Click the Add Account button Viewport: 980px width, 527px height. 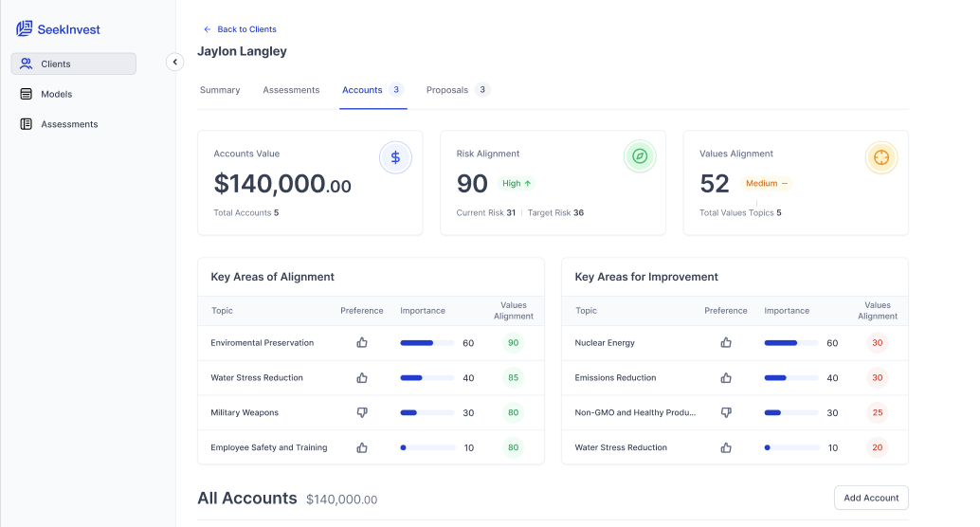[x=871, y=498]
